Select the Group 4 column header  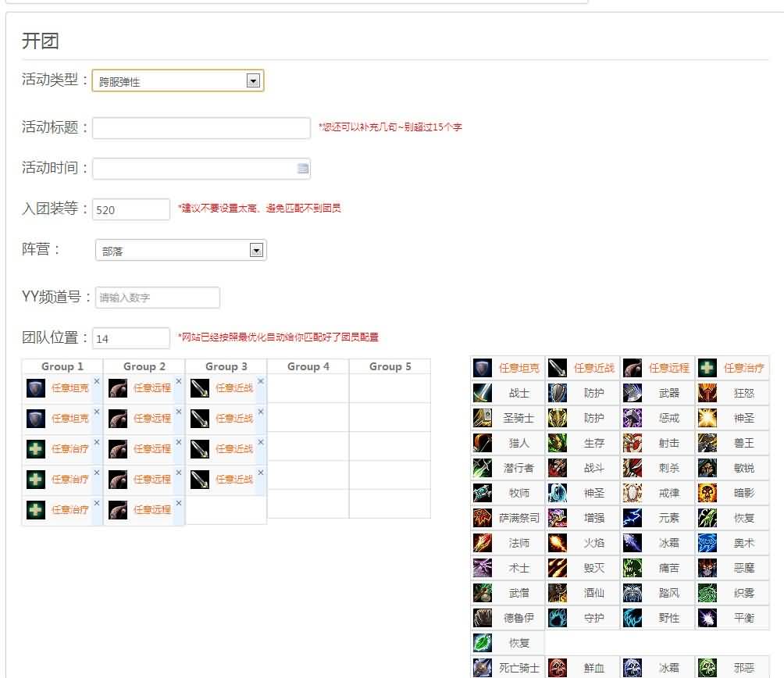308,366
